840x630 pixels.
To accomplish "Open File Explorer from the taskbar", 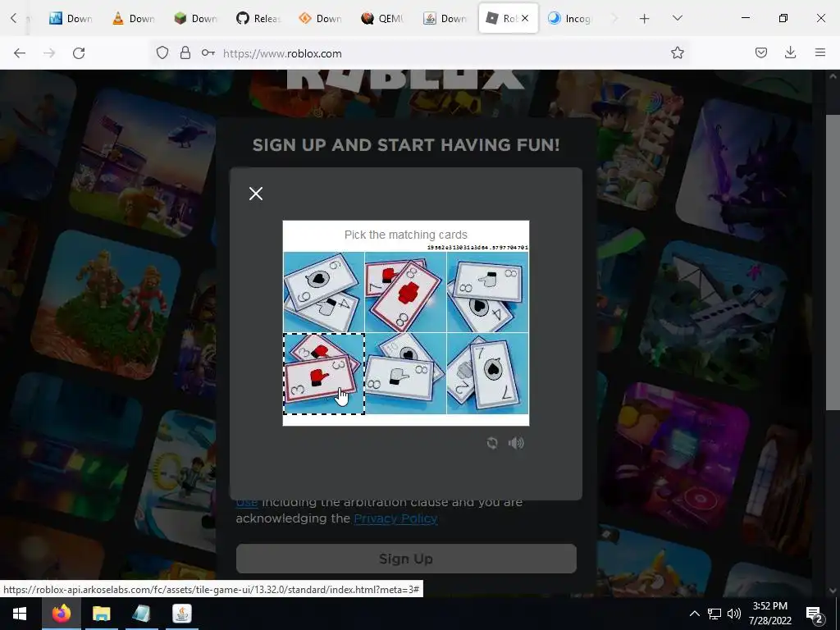I will point(101,614).
